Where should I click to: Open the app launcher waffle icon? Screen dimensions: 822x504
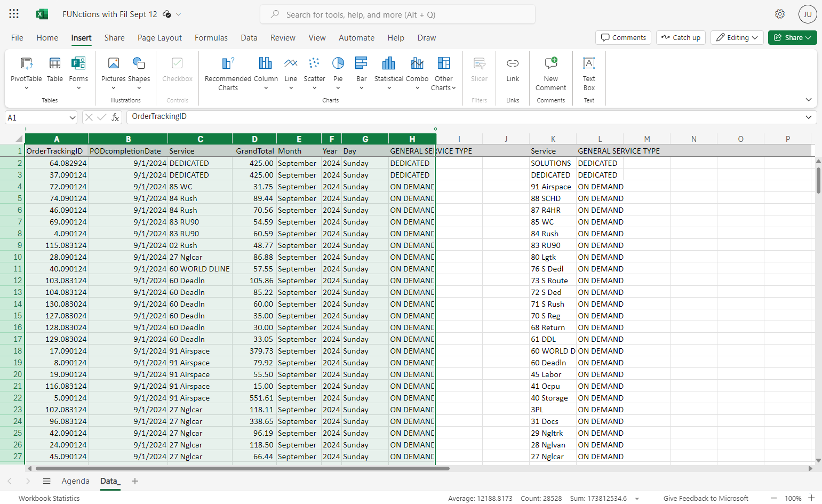(x=14, y=14)
